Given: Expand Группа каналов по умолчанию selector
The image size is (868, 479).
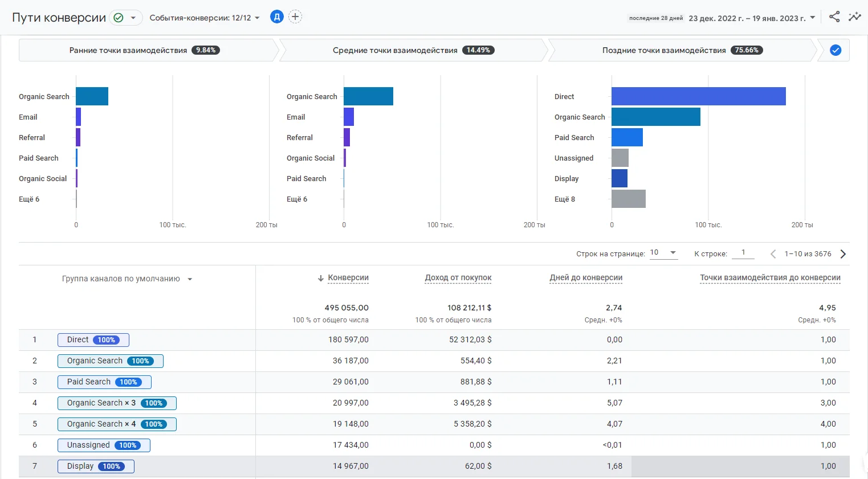Looking at the screenshot, I should 127,279.
